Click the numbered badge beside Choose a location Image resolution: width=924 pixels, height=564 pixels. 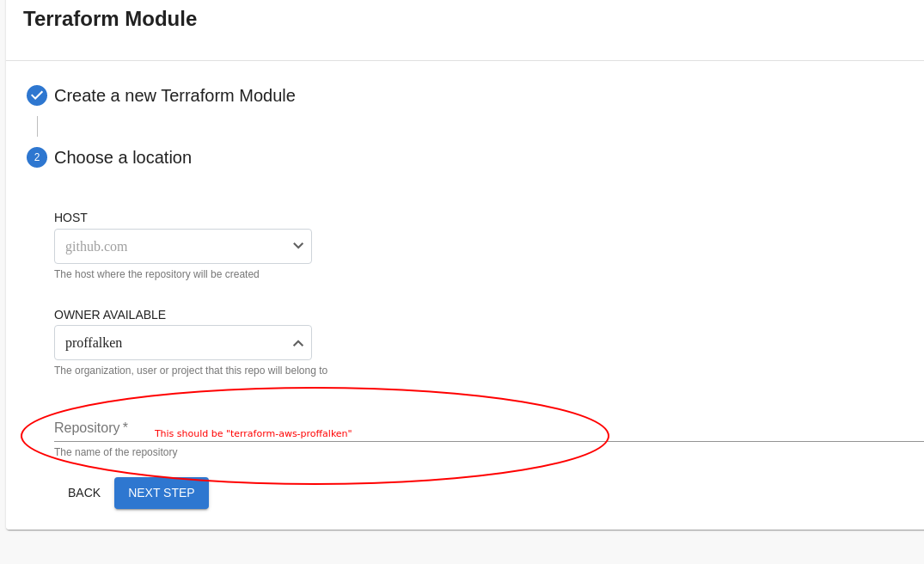point(36,157)
